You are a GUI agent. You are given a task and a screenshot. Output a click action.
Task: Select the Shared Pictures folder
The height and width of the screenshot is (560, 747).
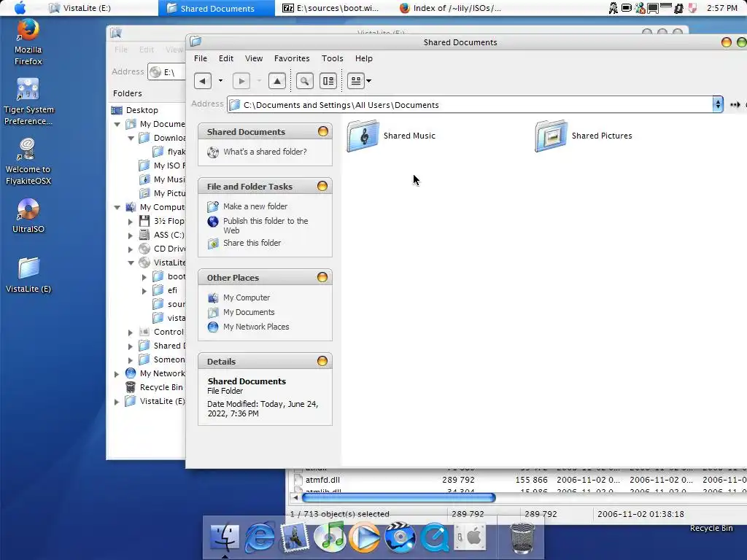[x=584, y=136]
